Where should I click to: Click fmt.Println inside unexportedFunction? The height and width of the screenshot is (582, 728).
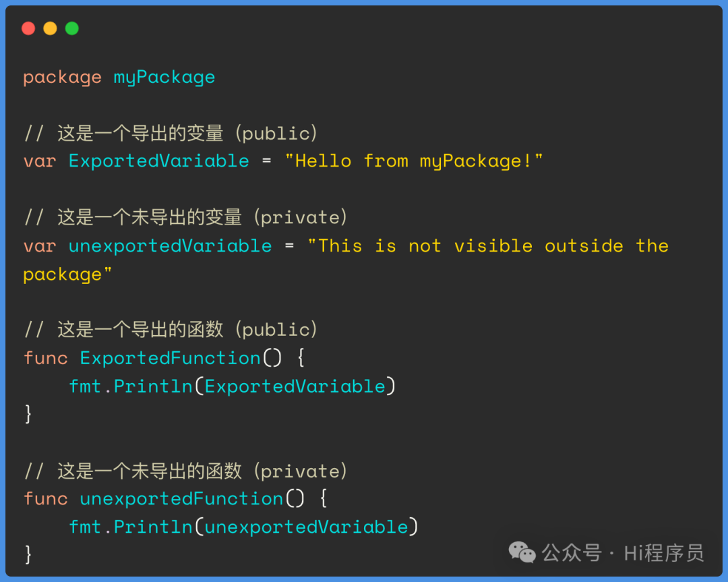(x=131, y=527)
